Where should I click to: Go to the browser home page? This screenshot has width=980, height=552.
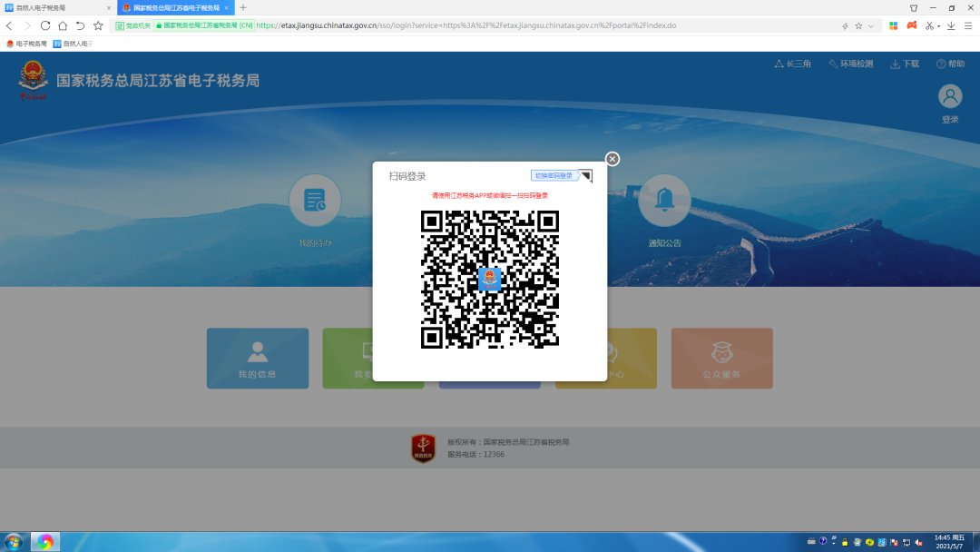click(x=63, y=25)
